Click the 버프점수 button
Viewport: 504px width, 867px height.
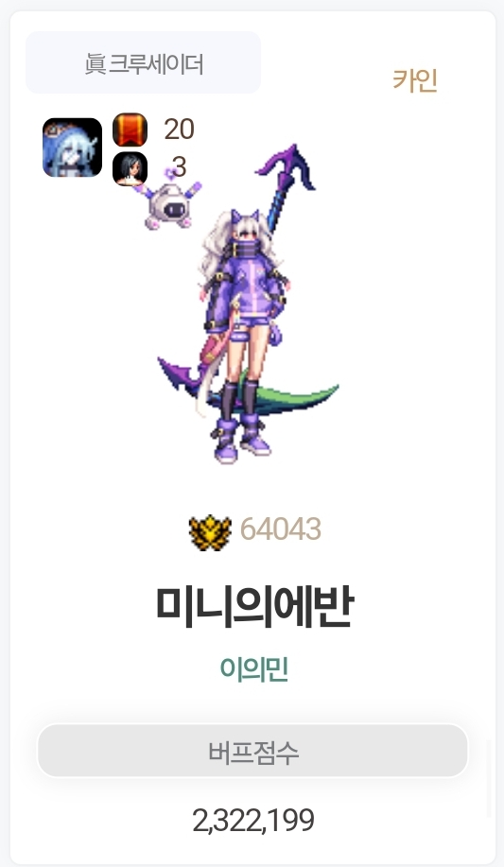point(252,751)
